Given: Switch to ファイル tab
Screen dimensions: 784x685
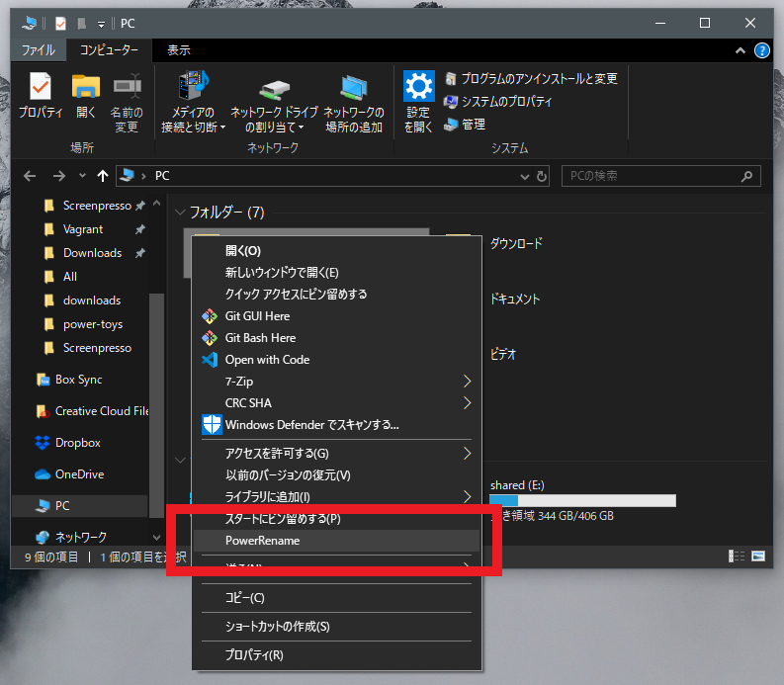Looking at the screenshot, I should pyautogui.click(x=38, y=50).
